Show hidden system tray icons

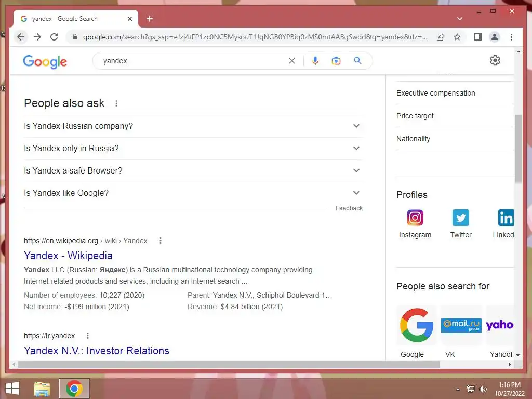coord(458,389)
